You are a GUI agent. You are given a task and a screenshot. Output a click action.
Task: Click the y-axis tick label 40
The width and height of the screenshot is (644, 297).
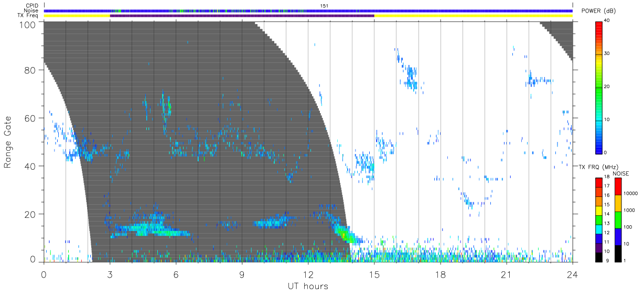[x=30, y=167]
